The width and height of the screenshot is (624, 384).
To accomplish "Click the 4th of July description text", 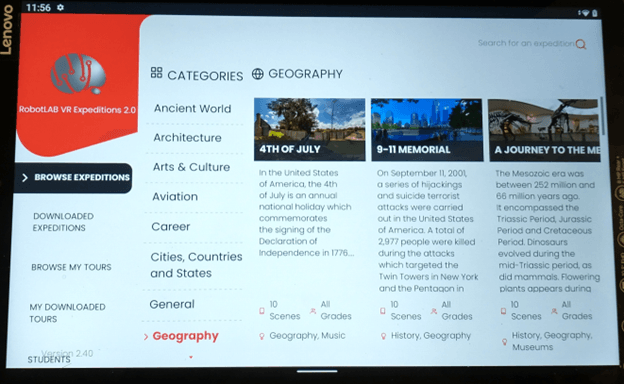I will [305, 213].
